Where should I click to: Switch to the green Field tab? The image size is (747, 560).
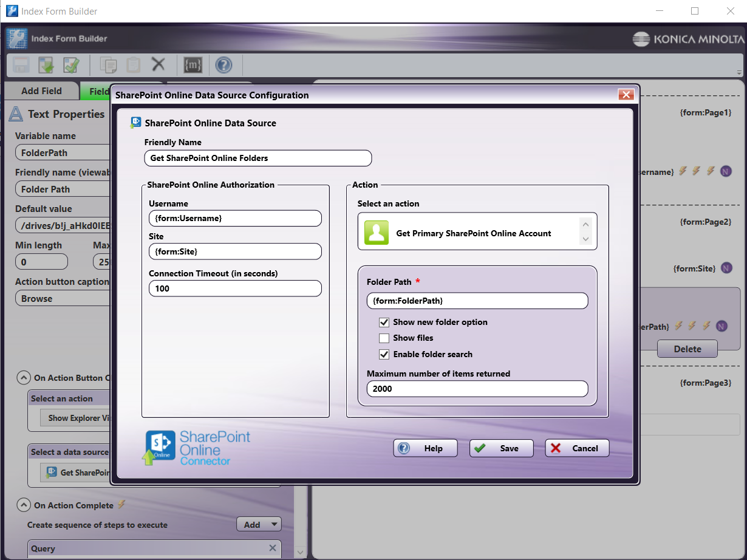coord(95,91)
